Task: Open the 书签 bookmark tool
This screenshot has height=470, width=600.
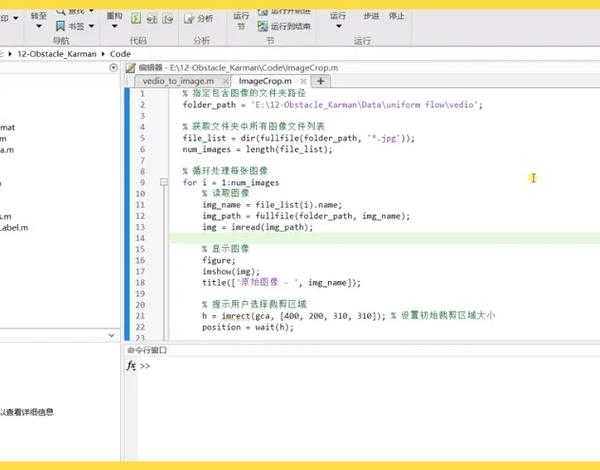Action: click(x=70, y=26)
